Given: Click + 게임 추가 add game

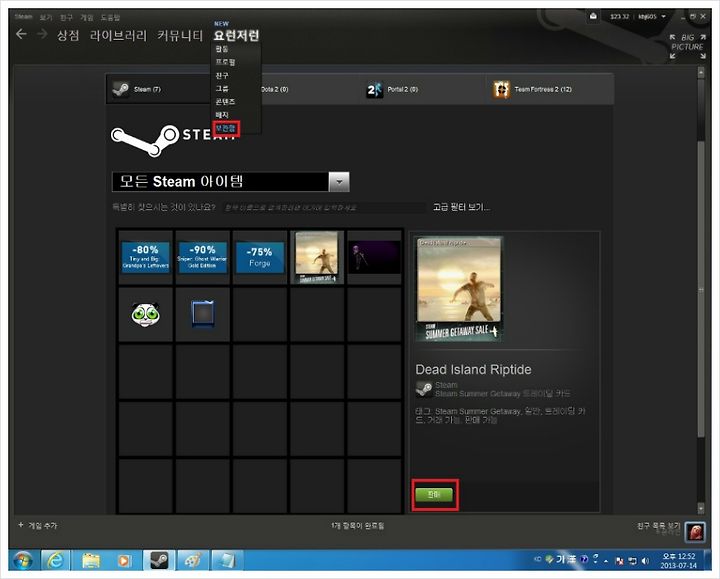Looking at the screenshot, I should point(38,525).
